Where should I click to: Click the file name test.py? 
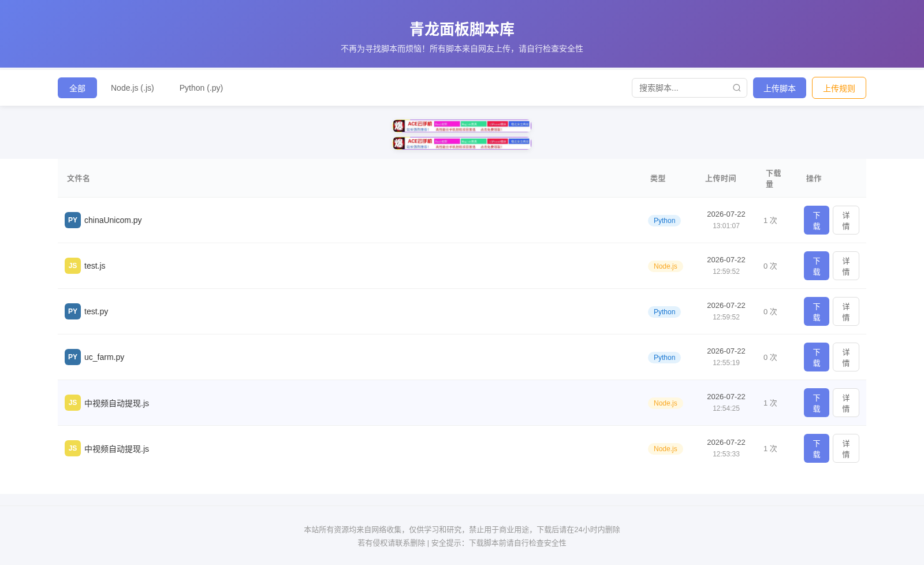(x=96, y=311)
